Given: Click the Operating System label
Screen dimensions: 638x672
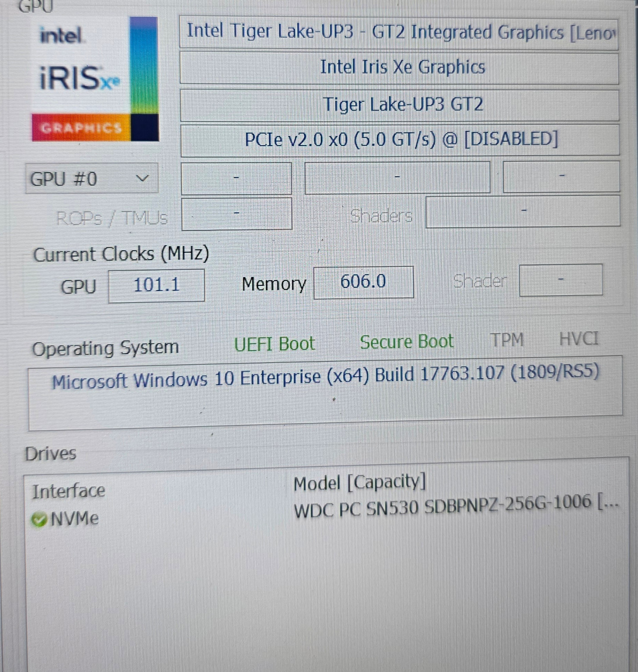Looking at the screenshot, I should tap(105, 348).
